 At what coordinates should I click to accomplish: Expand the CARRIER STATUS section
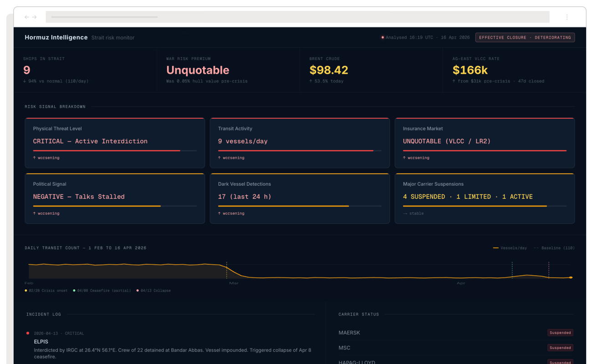coord(358,314)
